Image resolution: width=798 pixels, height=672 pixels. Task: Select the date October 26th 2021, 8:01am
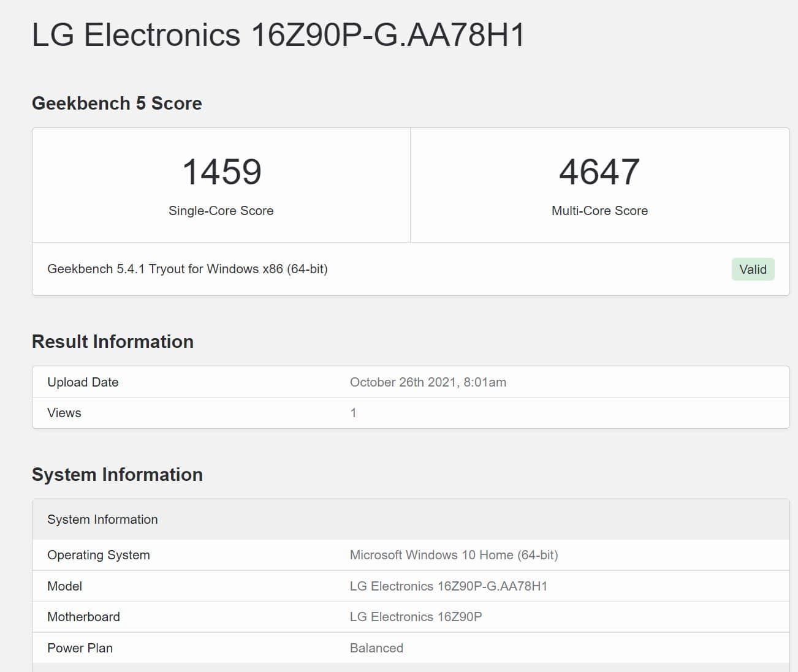[x=428, y=382]
